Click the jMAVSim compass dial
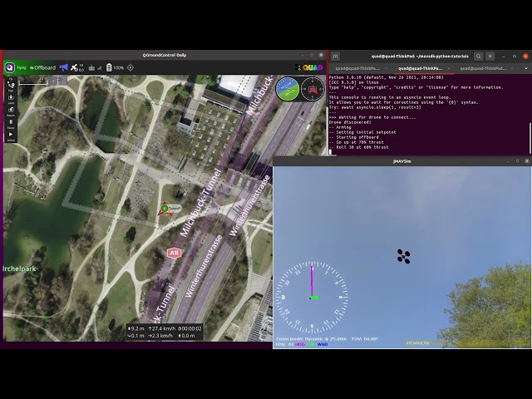The image size is (532, 399). coord(313,298)
